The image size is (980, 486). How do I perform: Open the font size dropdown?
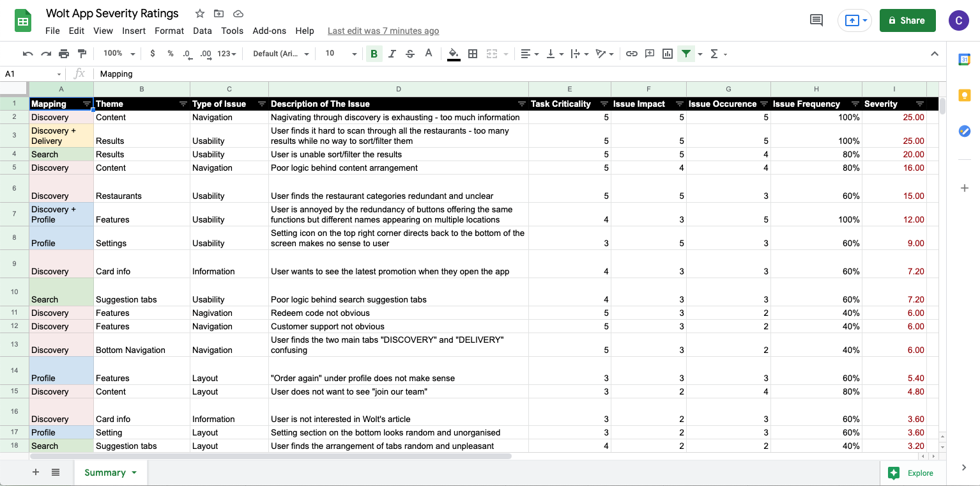point(341,54)
